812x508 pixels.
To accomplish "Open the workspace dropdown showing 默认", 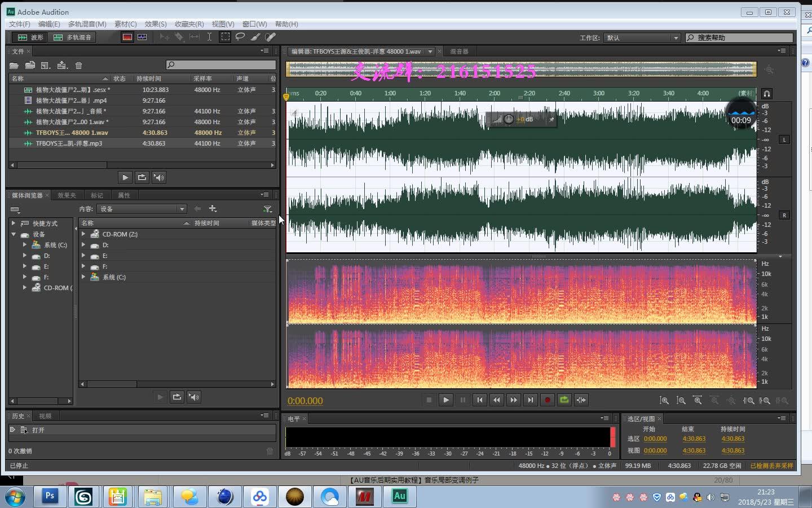I will (x=642, y=38).
